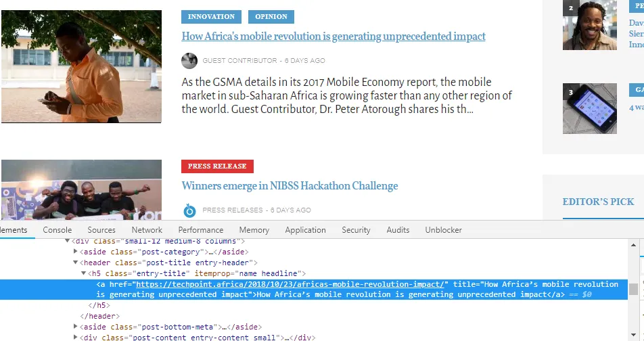Collapse the header post-title entry-header node
Image resolution: width=644 pixels, height=341 pixels.
coord(76,263)
